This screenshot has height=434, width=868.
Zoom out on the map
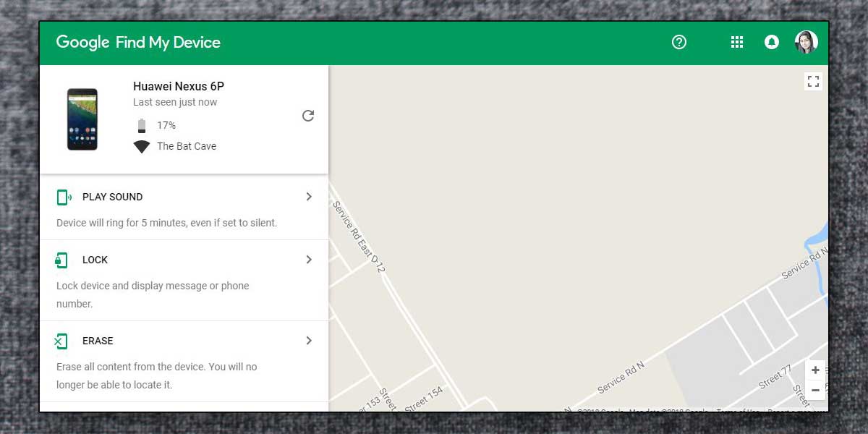tap(815, 391)
